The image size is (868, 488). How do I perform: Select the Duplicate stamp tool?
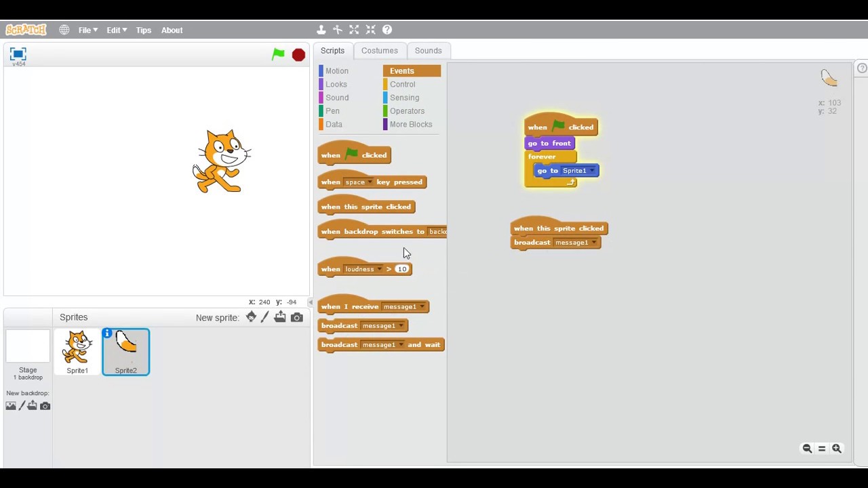pos(321,30)
